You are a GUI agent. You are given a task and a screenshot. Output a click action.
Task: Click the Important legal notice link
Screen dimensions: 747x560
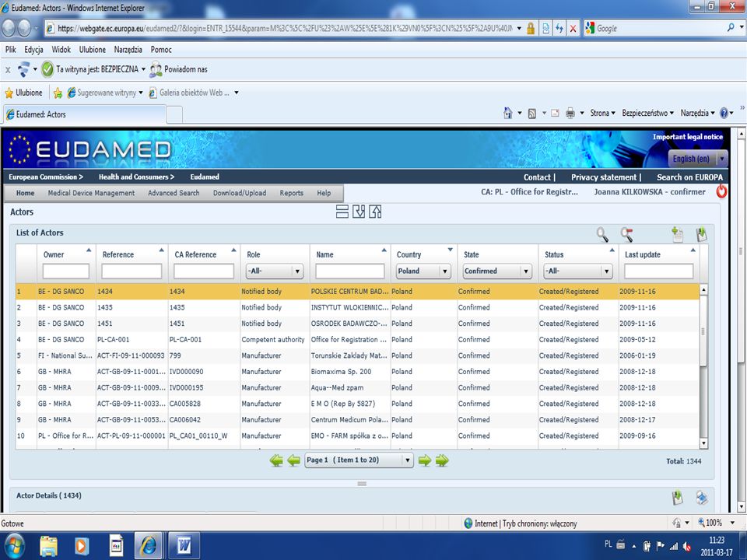(687, 137)
